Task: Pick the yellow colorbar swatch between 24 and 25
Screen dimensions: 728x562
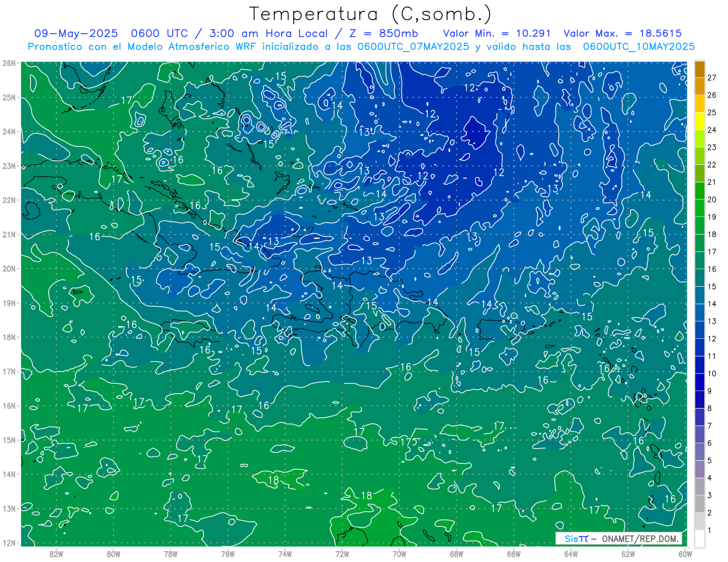Action: 700,121
